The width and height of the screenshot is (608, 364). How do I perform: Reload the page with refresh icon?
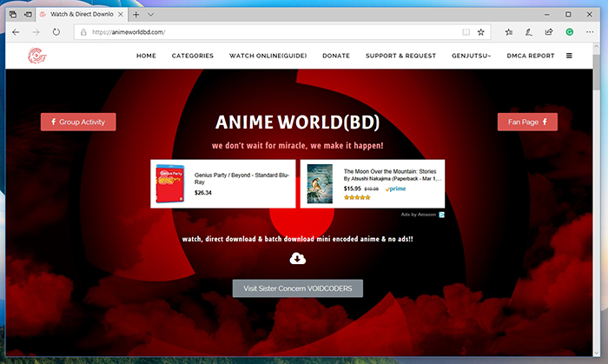(56, 32)
